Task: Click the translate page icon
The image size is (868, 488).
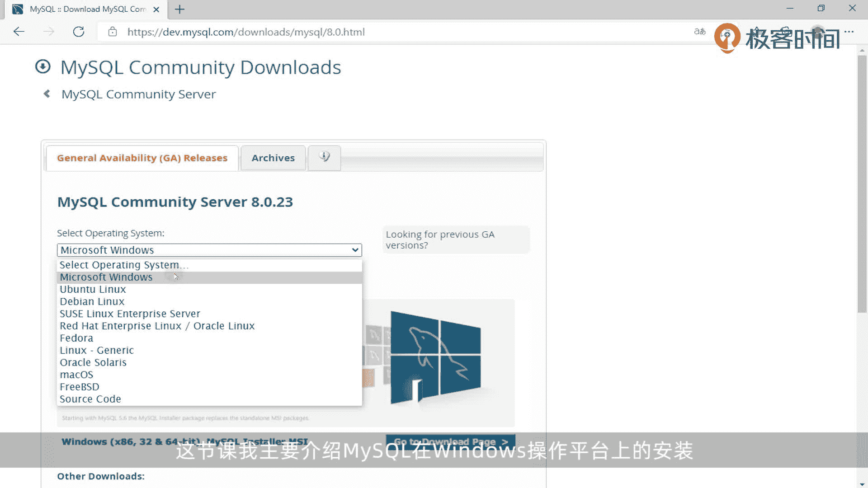Action: tap(699, 32)
